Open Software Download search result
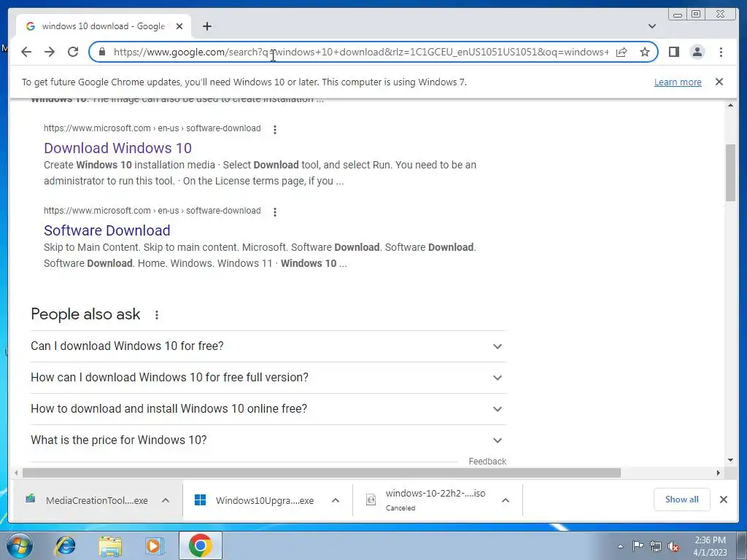Screen dimensions: 747x560 (x=107, y=230)
